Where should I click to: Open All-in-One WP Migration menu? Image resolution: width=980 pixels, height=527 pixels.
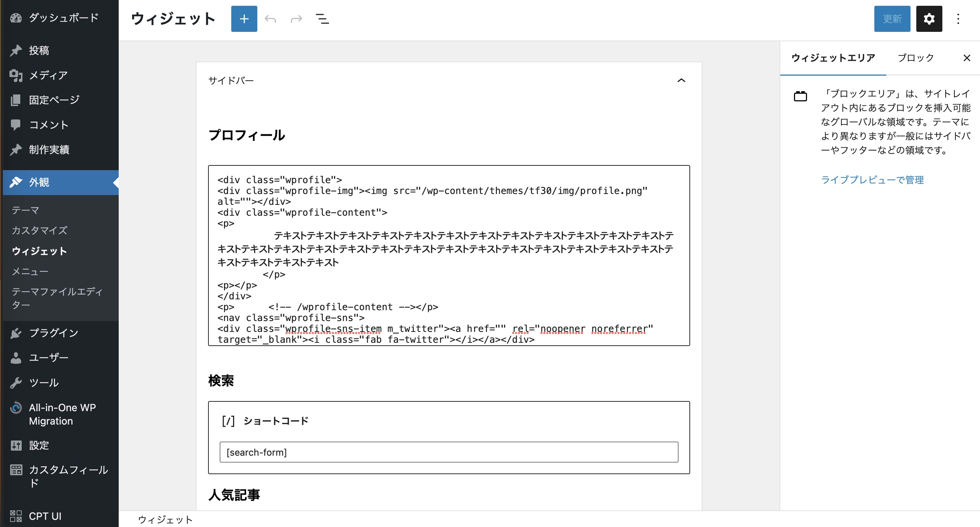(62, 414)
